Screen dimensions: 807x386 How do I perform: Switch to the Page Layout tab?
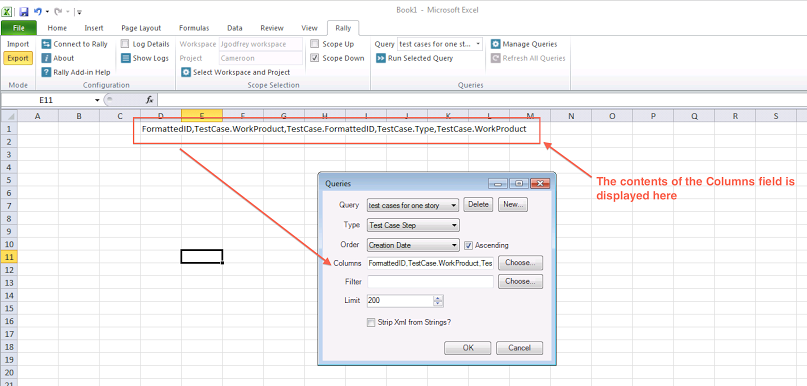[141, 28]
